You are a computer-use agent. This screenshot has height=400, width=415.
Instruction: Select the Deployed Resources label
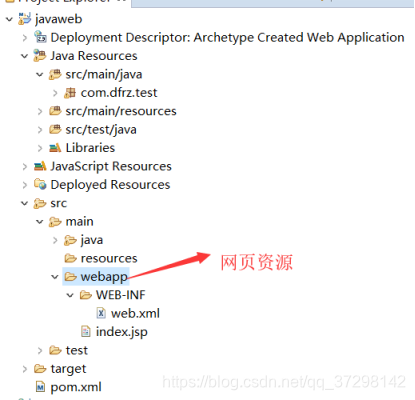tap(110, 185)
